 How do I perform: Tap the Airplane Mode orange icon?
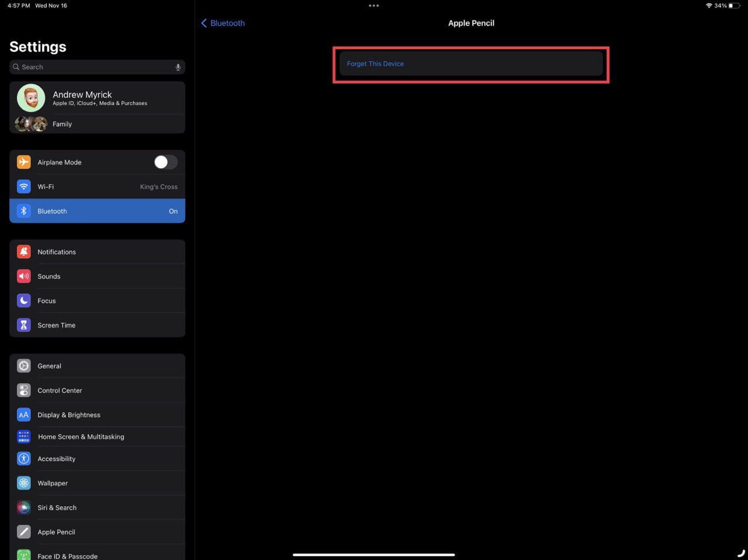(x=23, y=162)
